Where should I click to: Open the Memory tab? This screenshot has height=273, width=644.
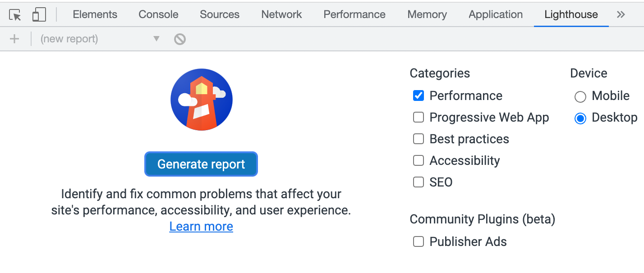pyautogui.click(x=427, y=14)
